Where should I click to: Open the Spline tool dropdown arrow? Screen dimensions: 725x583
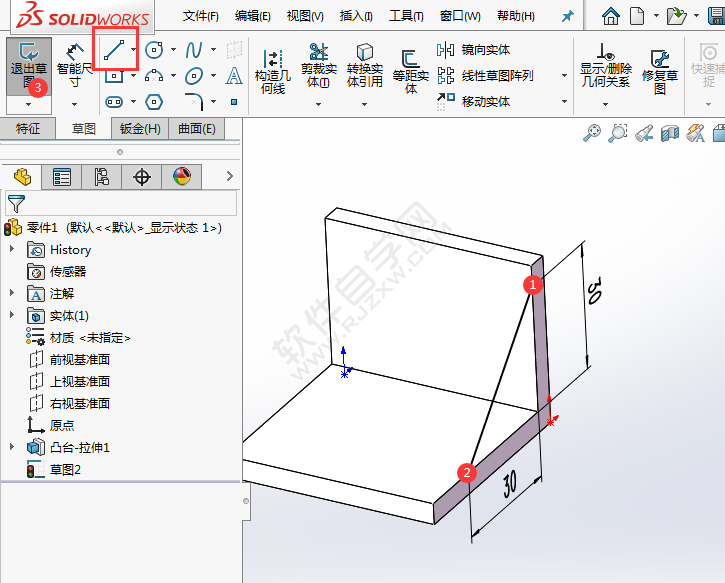point(213,49)
